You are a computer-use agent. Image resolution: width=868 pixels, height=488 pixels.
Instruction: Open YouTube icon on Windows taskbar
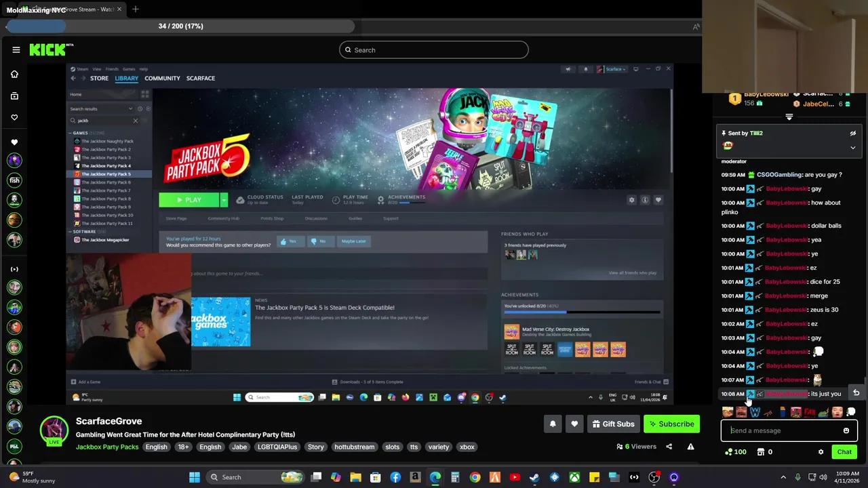515,477
